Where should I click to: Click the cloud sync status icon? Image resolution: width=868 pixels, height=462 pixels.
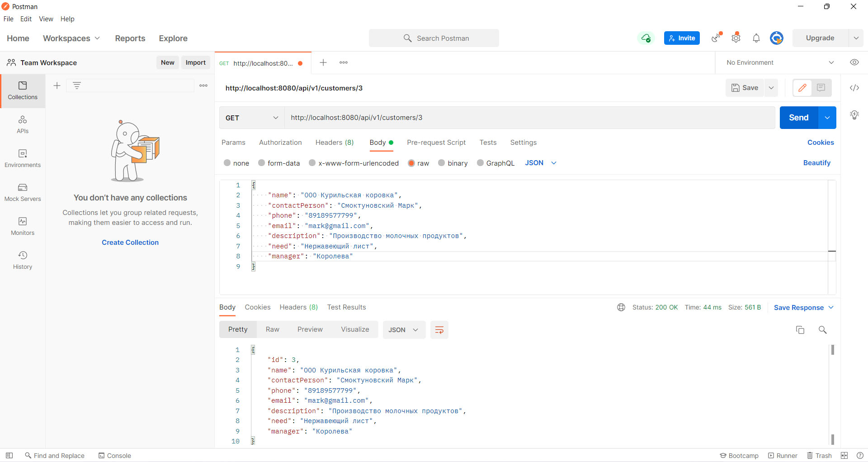pos(646,38)
